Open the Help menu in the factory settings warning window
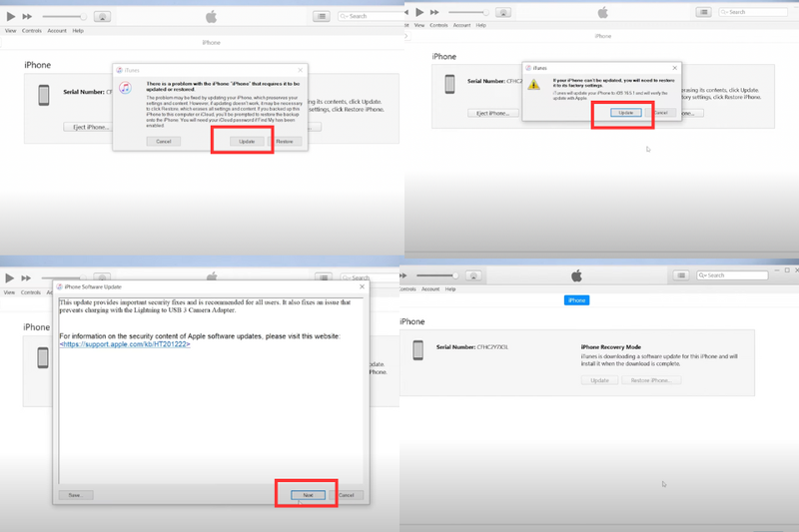Screen dimensions: 799x532 click(481, 25)
